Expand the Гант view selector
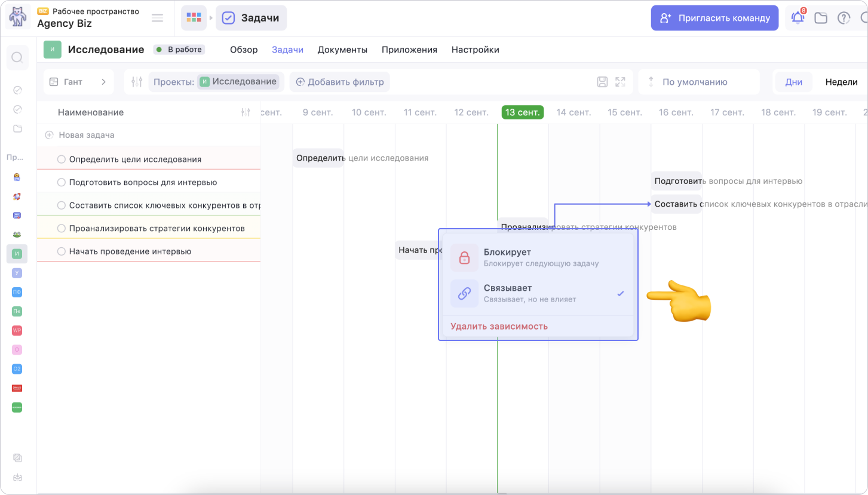This screenshot has height=495, width=868. tap(79, 82)
